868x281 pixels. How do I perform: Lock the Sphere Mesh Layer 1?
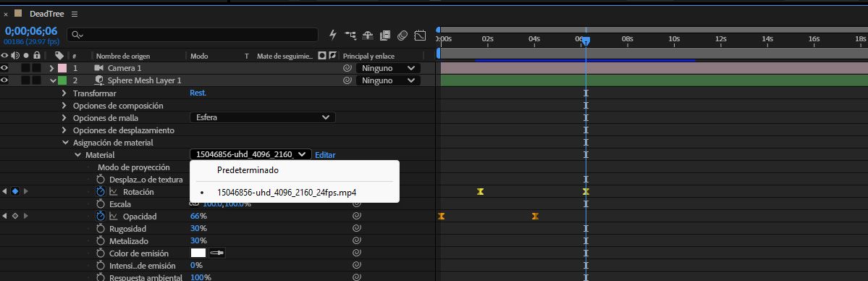coord(36,80)
